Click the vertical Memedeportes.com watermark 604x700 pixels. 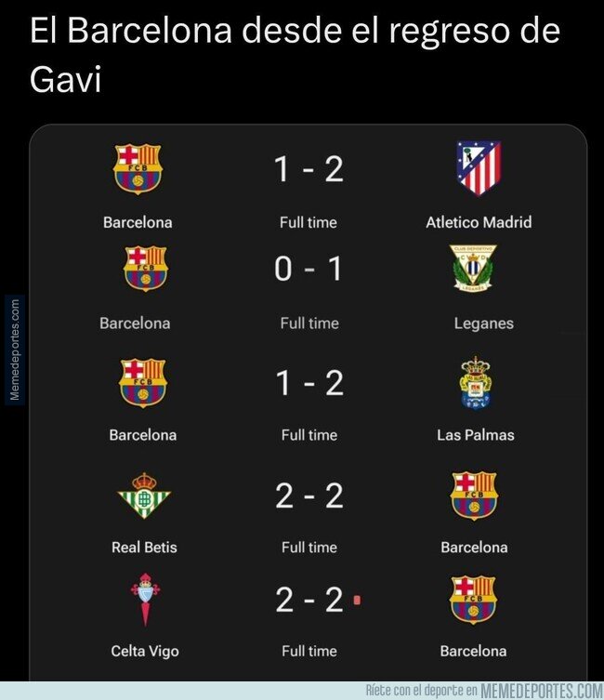[x=15, y=350]
